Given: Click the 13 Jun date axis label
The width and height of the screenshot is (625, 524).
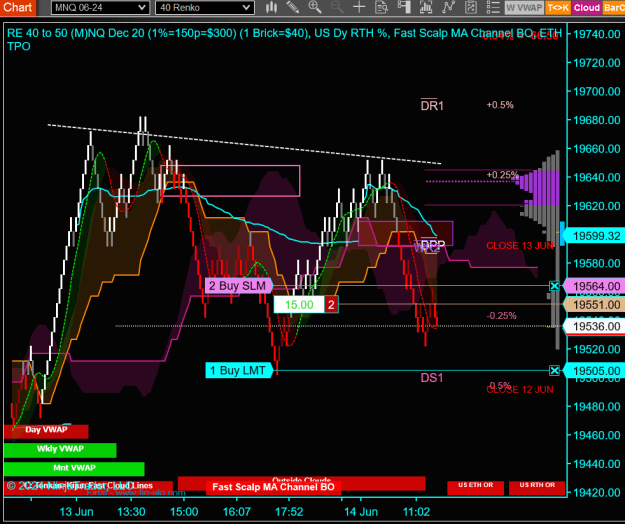Looking at the screenshot, I should (x=76, y=512).
